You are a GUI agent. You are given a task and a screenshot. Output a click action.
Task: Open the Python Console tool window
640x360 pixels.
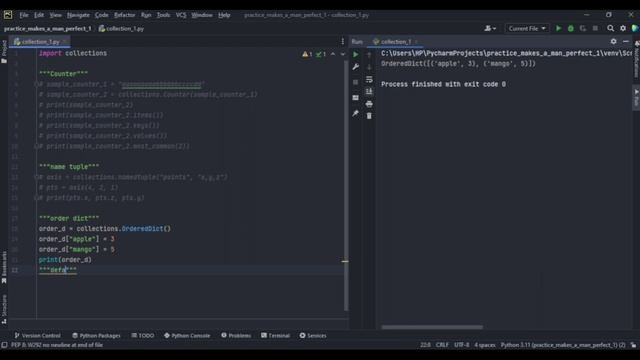coord(187,336)
